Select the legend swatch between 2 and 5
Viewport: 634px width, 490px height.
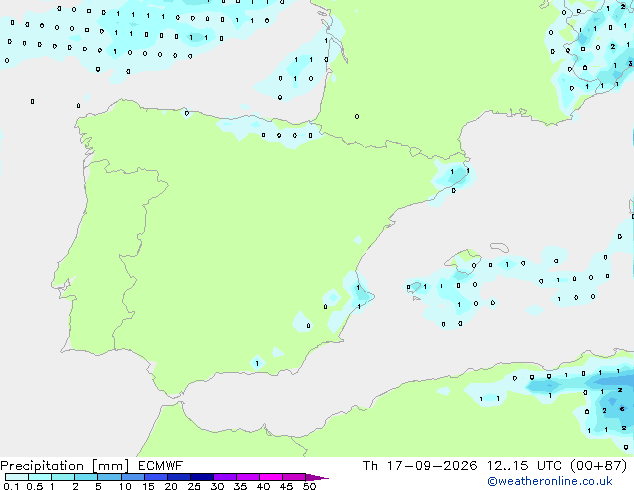pyautogui.click(x=86, y=477)
